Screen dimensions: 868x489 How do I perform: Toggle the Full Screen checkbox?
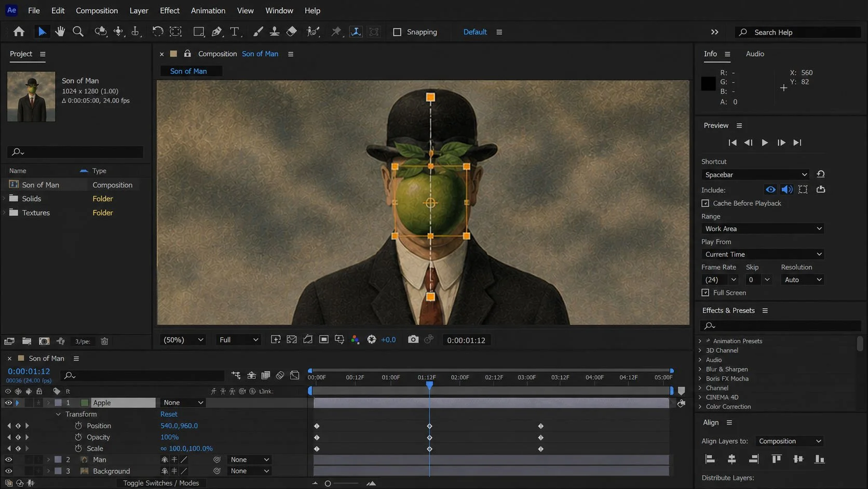pos(705,293)
